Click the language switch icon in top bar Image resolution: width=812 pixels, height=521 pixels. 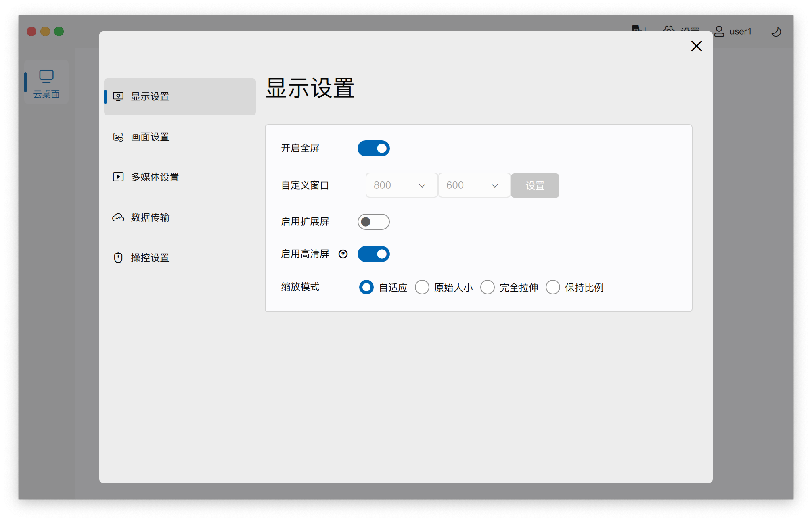tap(639, 28)
